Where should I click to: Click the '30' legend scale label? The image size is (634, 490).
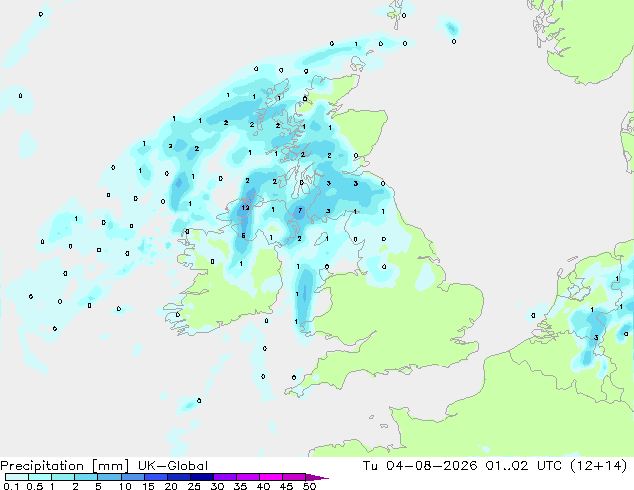pos(217,486)
